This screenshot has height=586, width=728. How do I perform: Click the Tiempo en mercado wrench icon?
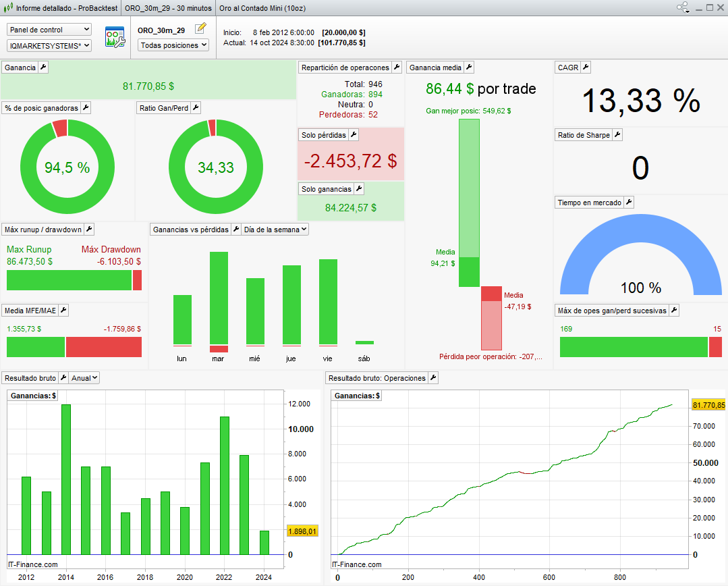(629, 202)
